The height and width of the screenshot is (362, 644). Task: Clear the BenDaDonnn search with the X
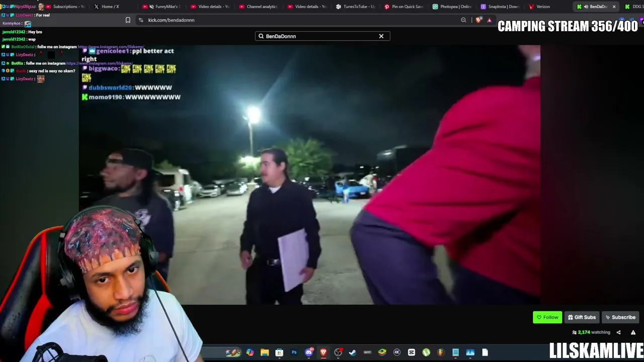(381, 36)
